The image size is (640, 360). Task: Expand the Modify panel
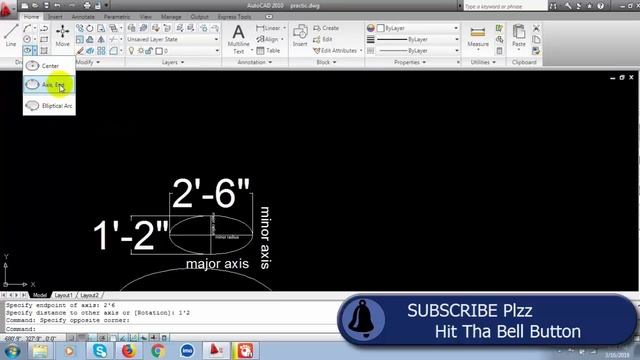[88, 62]
